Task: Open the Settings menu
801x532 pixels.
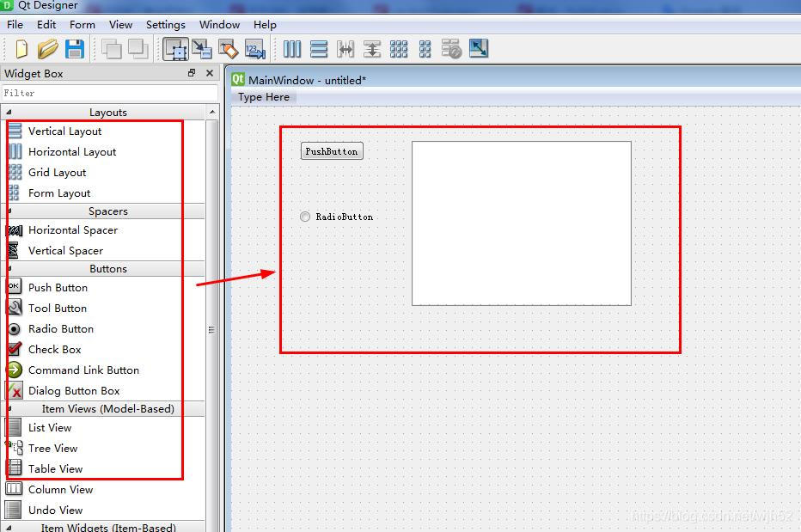Action: tap(165, 24)
